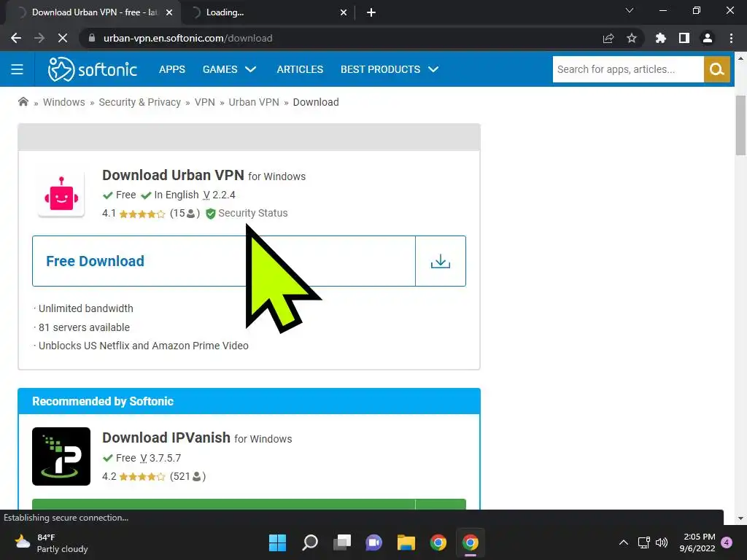Click the address bar URL
Screen dimensions: 747x560
tap(187, 38)
